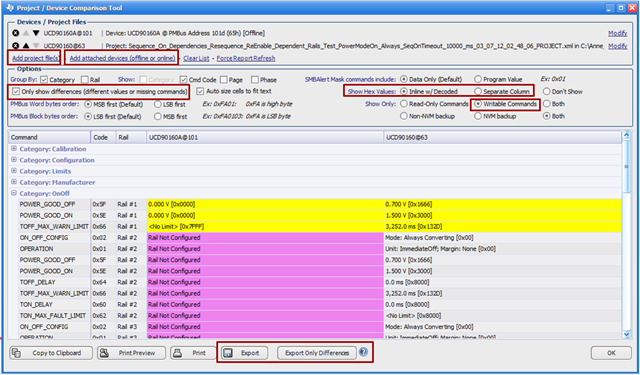640x375 pixels.
Task: Click the 3,252.0 ms [0x132D] yellow cell
Action: pos(502,226)
